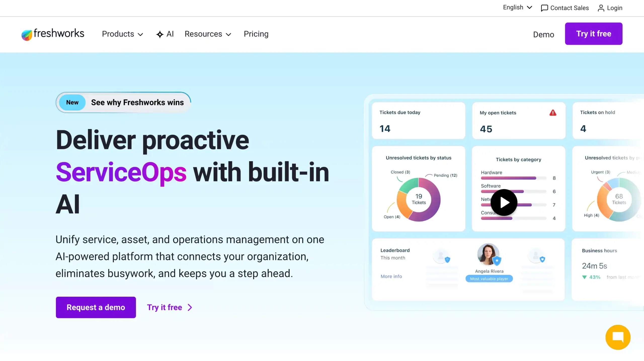Click the Contact Sales chat bubble icon
This screenshot has width=644, height=361.
544,8
